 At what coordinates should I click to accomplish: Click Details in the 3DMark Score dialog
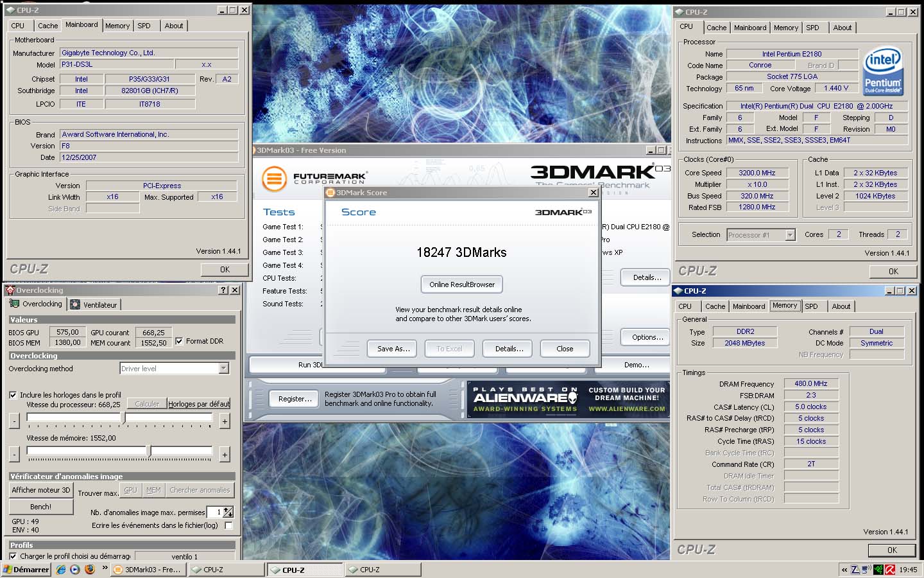point(509,349)
